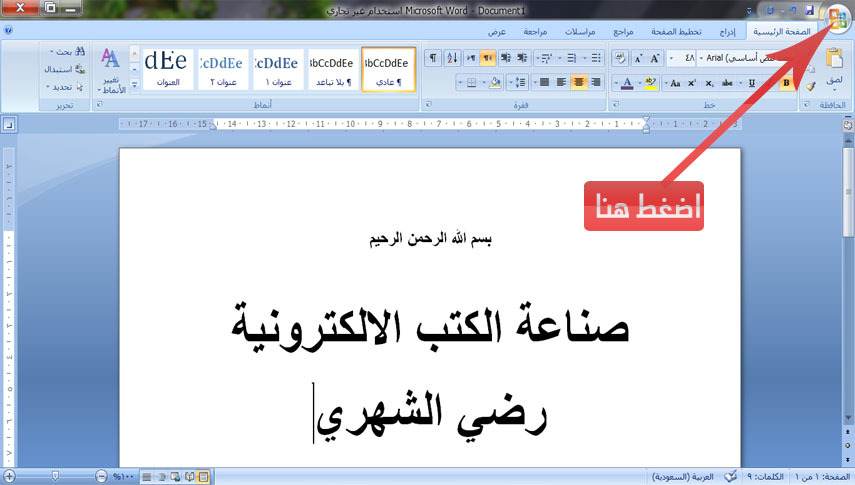Click the Save icon in quick access toolbar
This screenshot has width=855, height=485.
[x=810, y=10]
